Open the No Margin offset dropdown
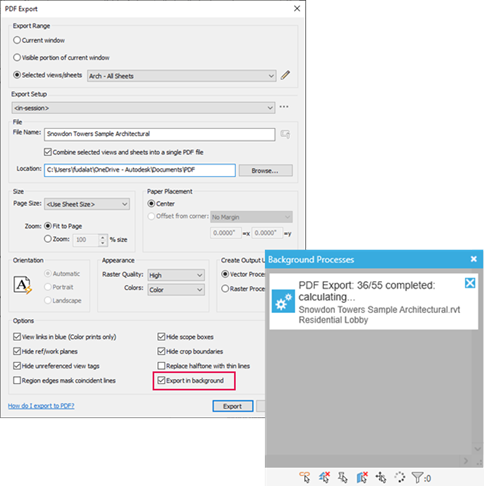Screen dimensions: 484x486 coord(251,217)
